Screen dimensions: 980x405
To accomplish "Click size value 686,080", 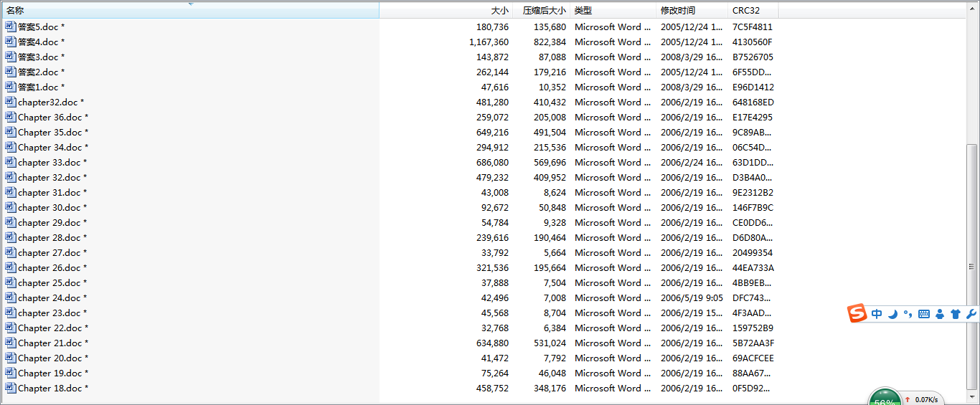I will coord(492,162).
